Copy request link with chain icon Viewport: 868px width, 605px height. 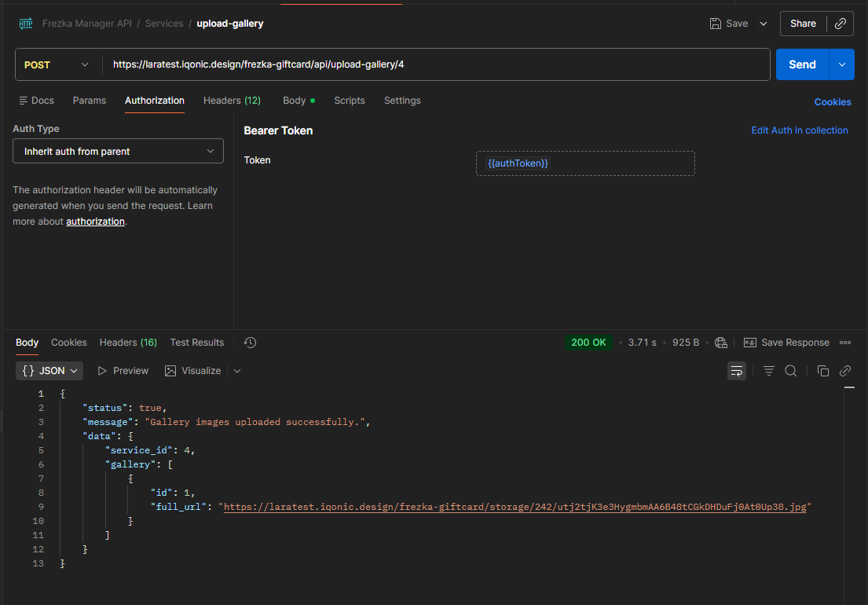pyautogui.click(x=841, y=24)
